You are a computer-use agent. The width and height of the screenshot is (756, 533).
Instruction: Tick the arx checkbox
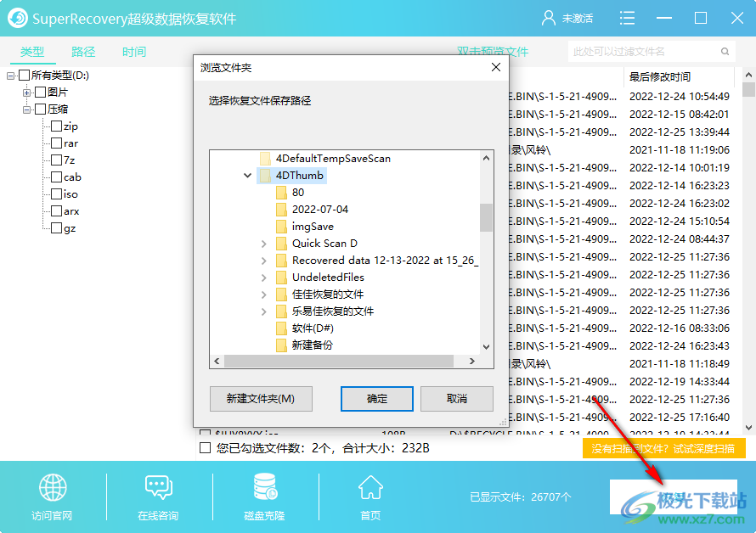[x=56, y=211]
